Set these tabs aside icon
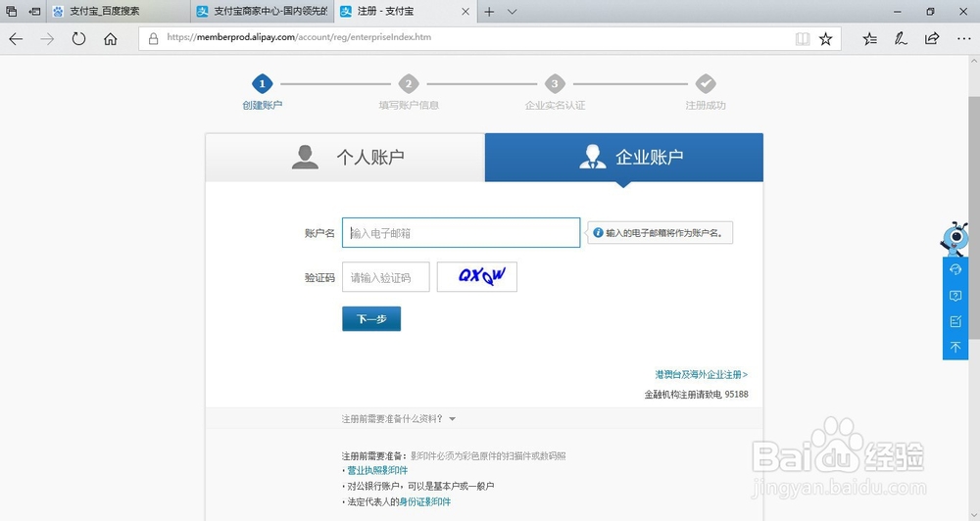The height and width of the screenshot is (521, 980). [35, 11]
